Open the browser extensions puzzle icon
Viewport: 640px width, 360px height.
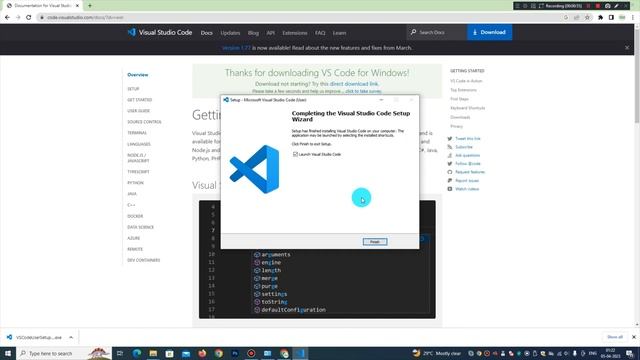600,17
